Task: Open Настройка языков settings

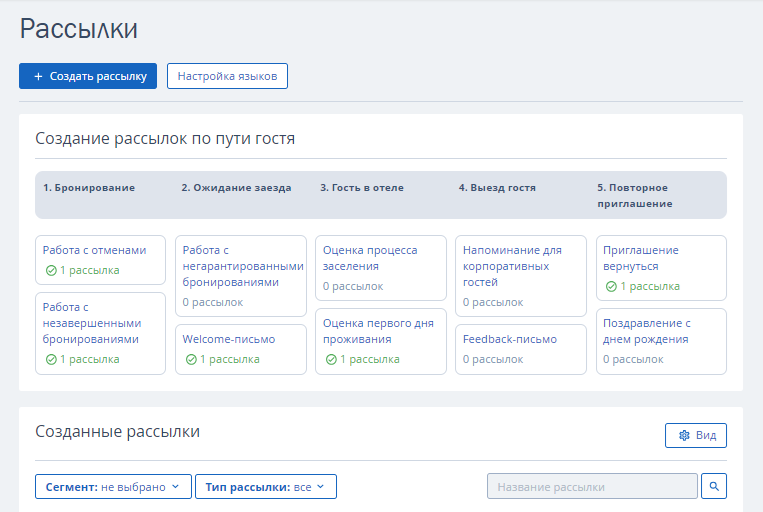Action: pyautogui.click(x=227, y=76)
